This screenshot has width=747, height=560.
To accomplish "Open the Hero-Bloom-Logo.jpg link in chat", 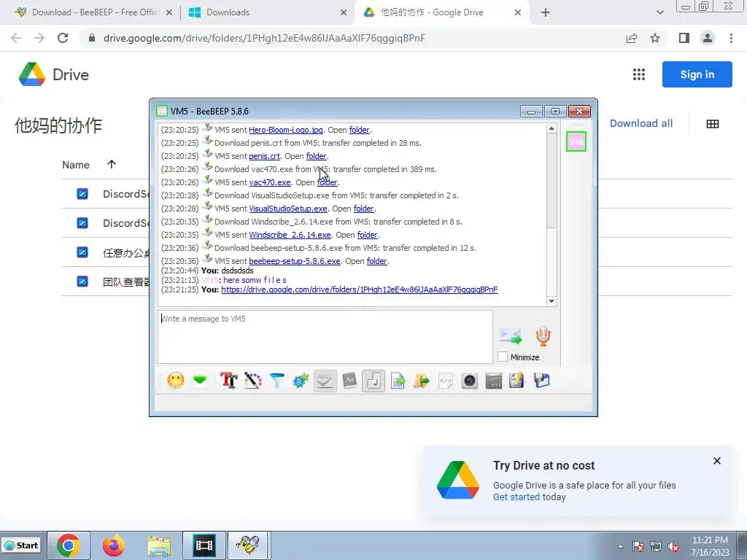I will click(x=286, y=130).
